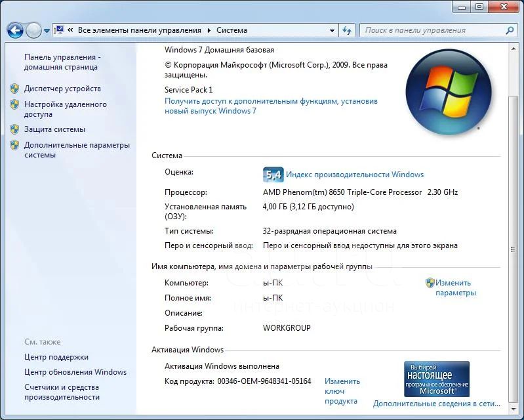
Task: Click 'Windows 7 Домашняя базовая' edition text
Action: [219, 50]
